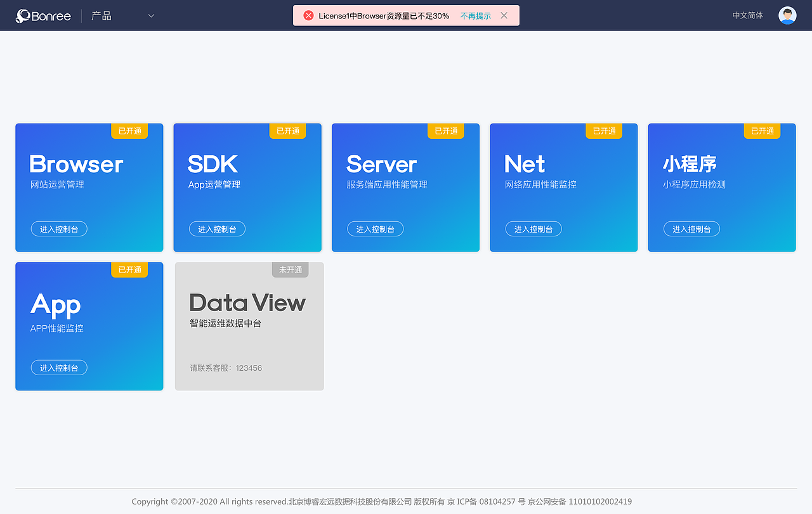Enter the 小程序 console with 进入控制台
Screen dimensions: 812x514
tap(691, 229)
